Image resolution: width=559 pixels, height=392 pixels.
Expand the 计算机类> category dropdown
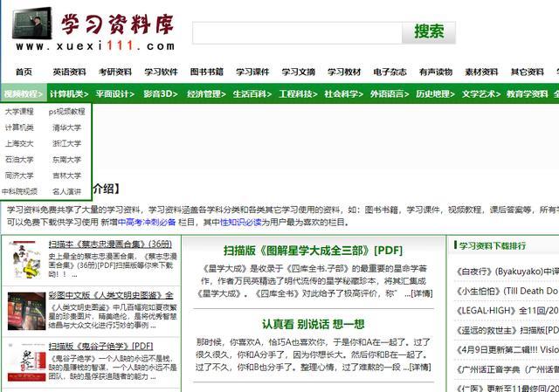[x=69, y=93]
